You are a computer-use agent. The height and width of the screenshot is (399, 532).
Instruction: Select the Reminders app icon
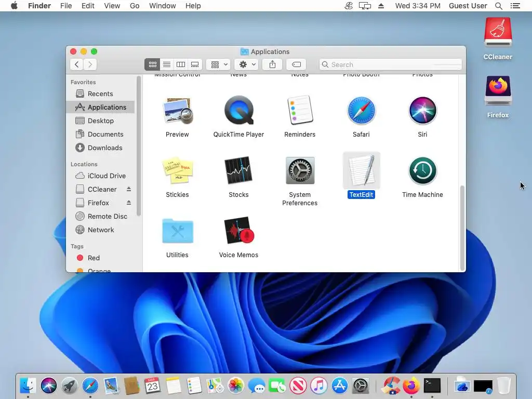(x=300, y=111)
